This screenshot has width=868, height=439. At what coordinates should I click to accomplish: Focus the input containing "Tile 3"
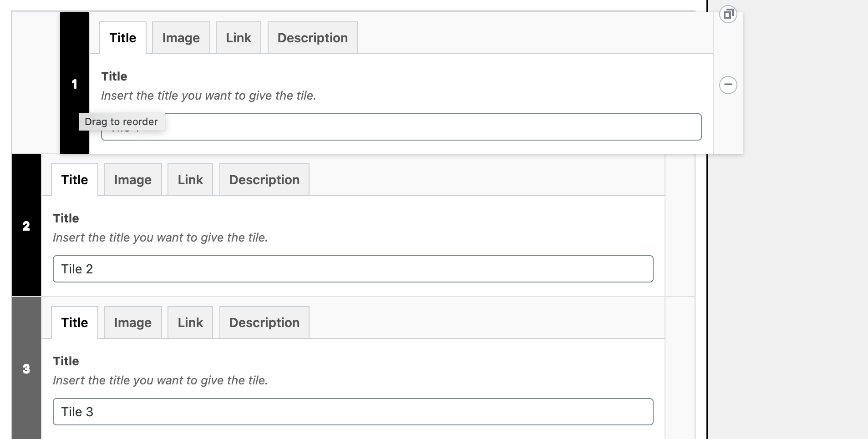(353, 412)
